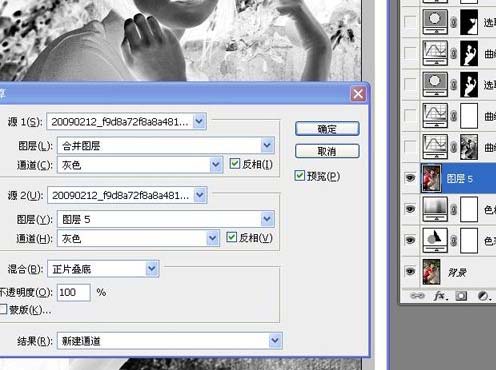
Task: Click the add layer mask icon
Action: pos(462,296)
